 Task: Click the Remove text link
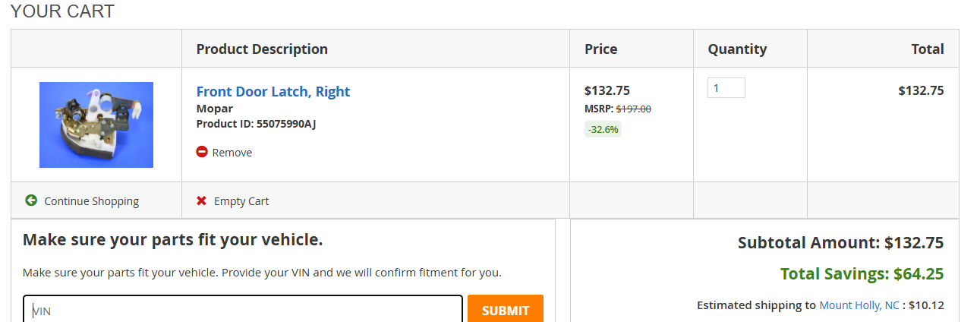tap(232, 153)
